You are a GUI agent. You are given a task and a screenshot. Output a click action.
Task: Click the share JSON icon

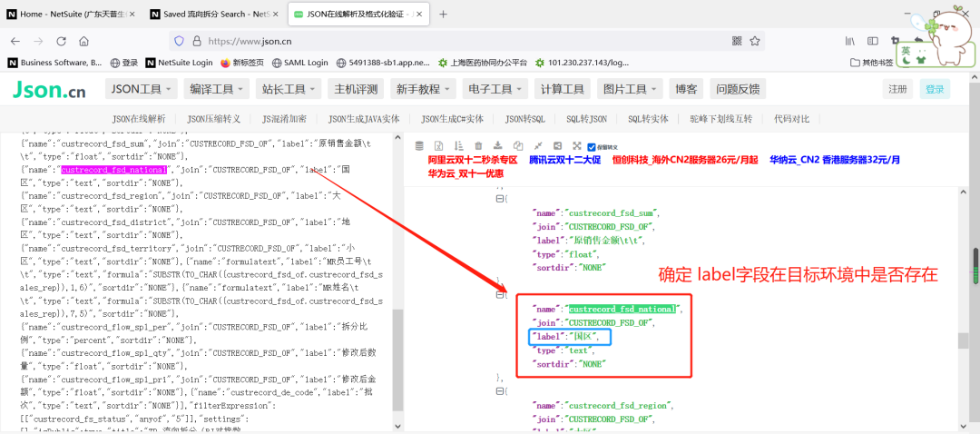(x=557, y=145)
